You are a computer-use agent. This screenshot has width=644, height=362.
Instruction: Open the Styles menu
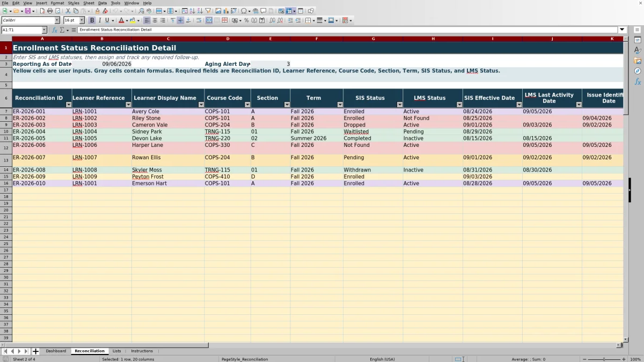point(74,3)
